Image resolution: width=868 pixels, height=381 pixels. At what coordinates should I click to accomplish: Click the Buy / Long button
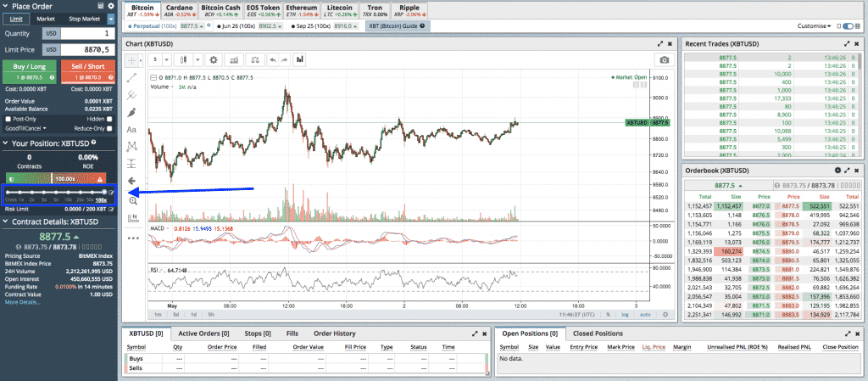30,71
